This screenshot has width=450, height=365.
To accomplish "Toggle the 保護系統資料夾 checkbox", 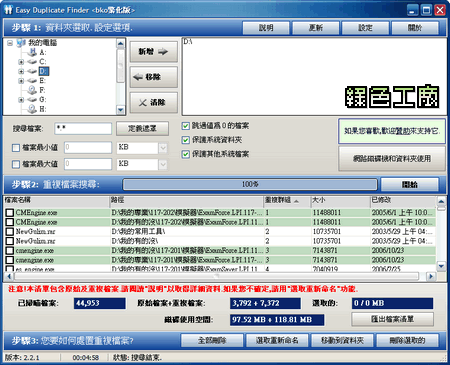I will point(186,140).
